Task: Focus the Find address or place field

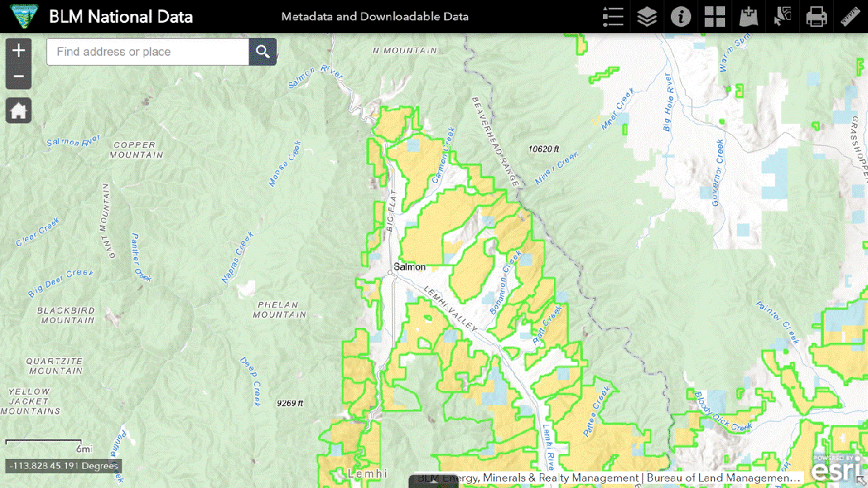Action: point(148,52)
